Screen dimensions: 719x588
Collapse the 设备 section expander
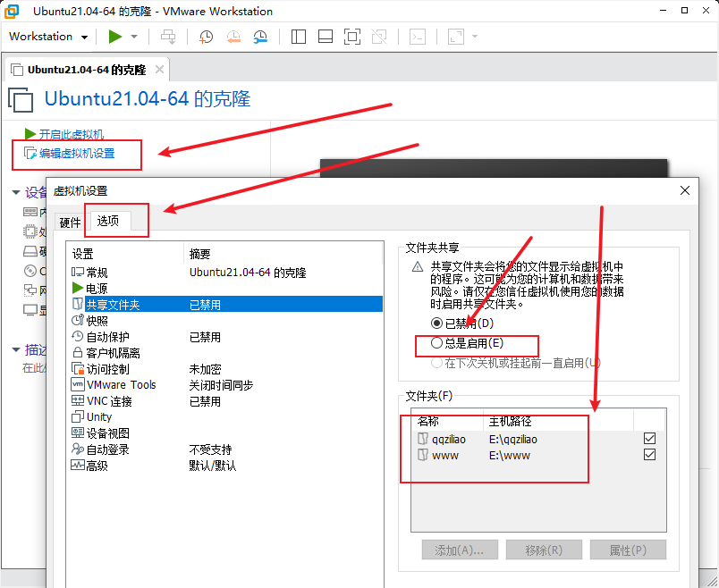point(15,192)
